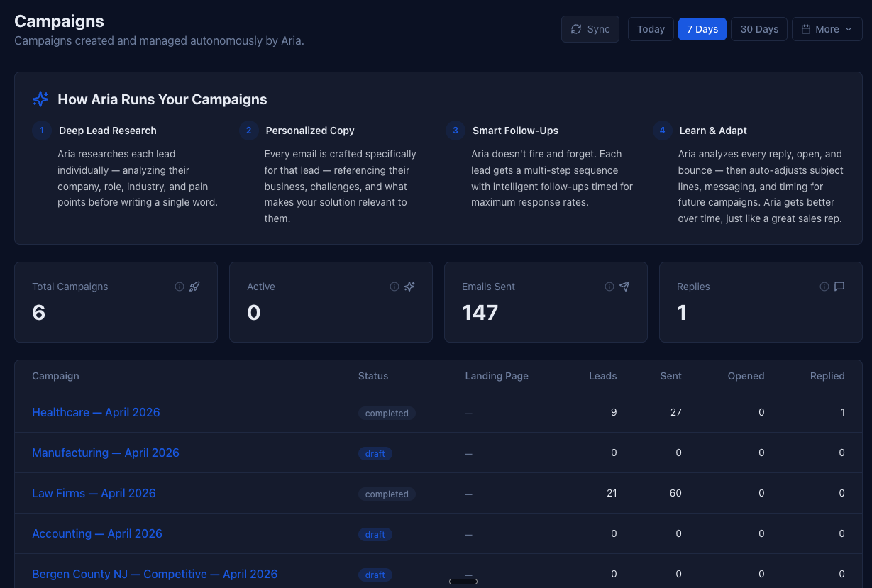Click the completed status badge on Healthcare row

tap(387, 412)
